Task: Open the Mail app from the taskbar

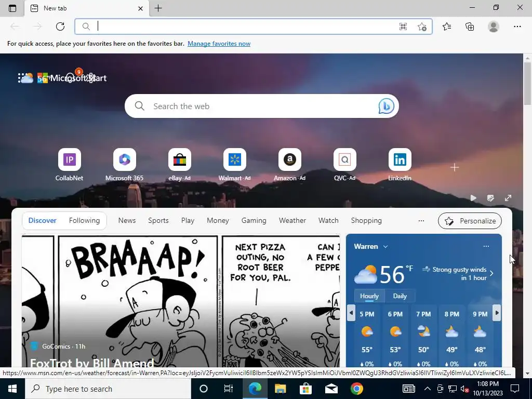Action: 331,389
